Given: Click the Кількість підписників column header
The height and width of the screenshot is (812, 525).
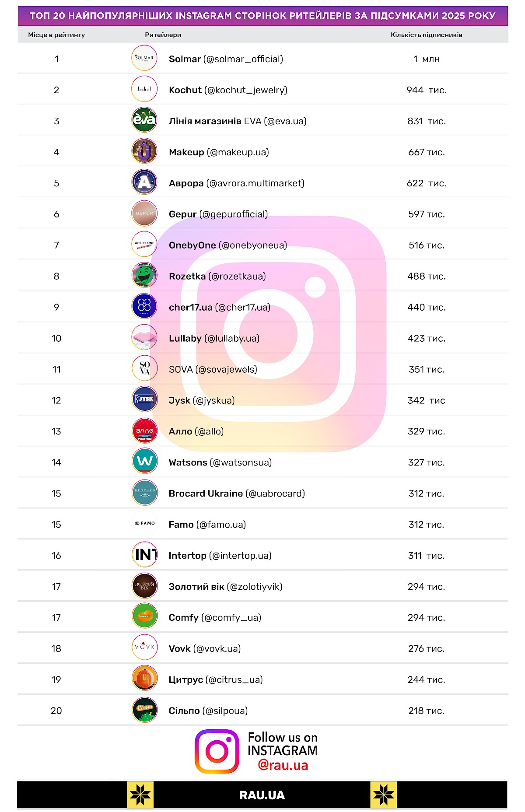Looking at the screenshot, I should coord(426,35).
